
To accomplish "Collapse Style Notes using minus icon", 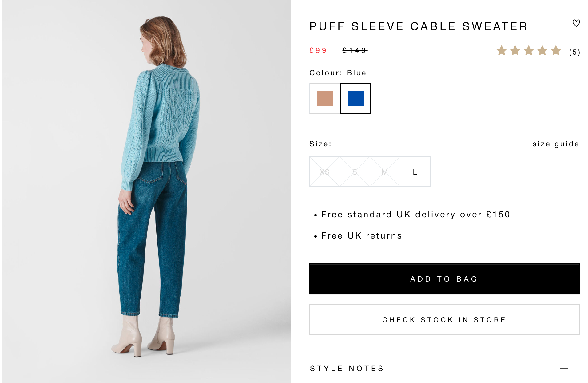I will (x=564, y=368).
